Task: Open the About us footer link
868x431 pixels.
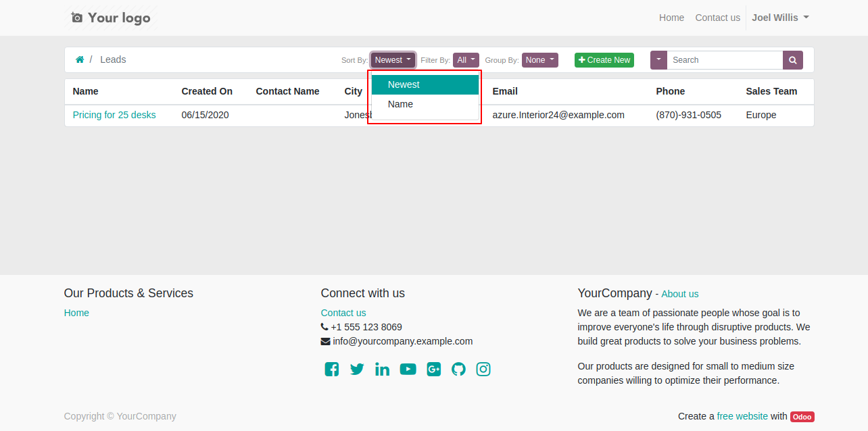Action: 679,294
